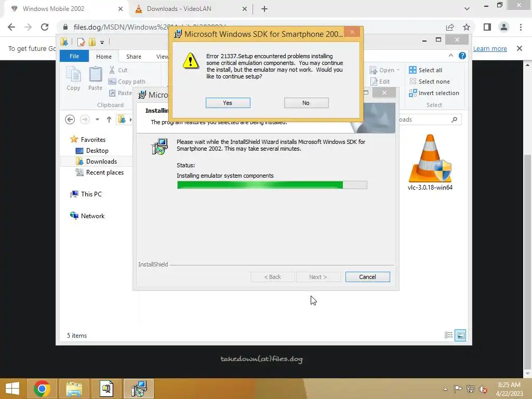Click the installation progress bar
532x399 pixels.
coord(272,185)
